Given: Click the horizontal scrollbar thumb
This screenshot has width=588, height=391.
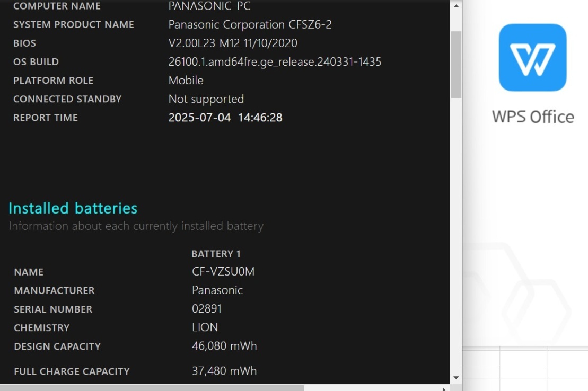Looking at the screenshot, I should [x=152, y=388].
